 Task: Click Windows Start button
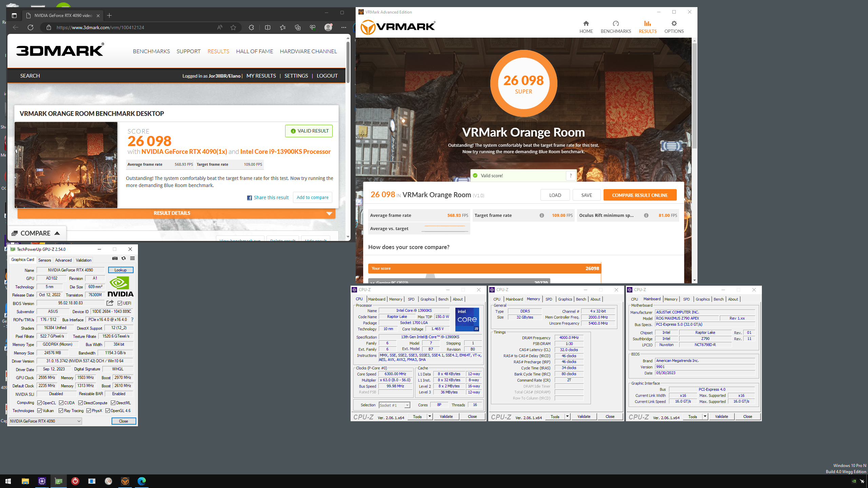8,481
